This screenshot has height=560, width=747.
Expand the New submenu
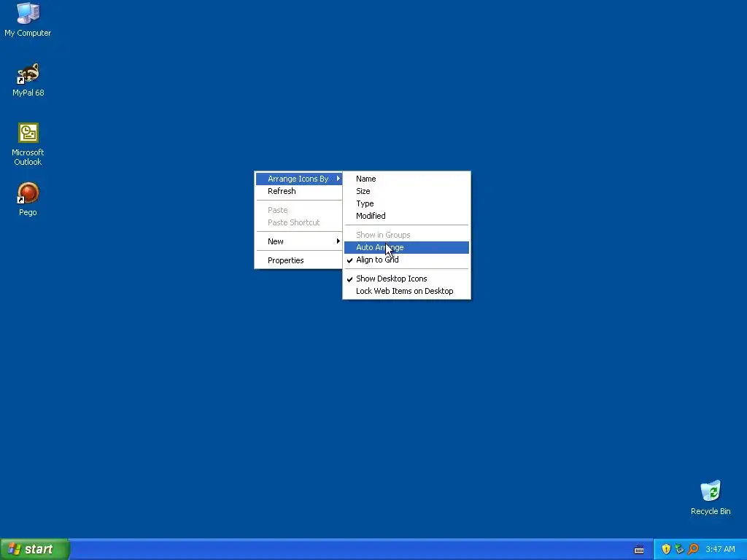(298, 241)
